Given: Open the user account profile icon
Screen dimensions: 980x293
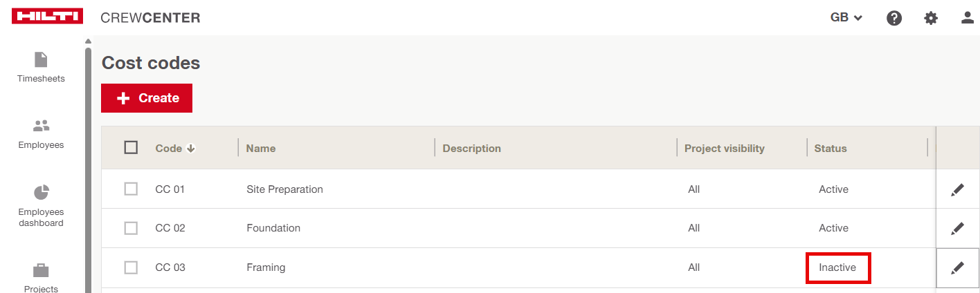Looking at the screenshot, I should point(968,18).
